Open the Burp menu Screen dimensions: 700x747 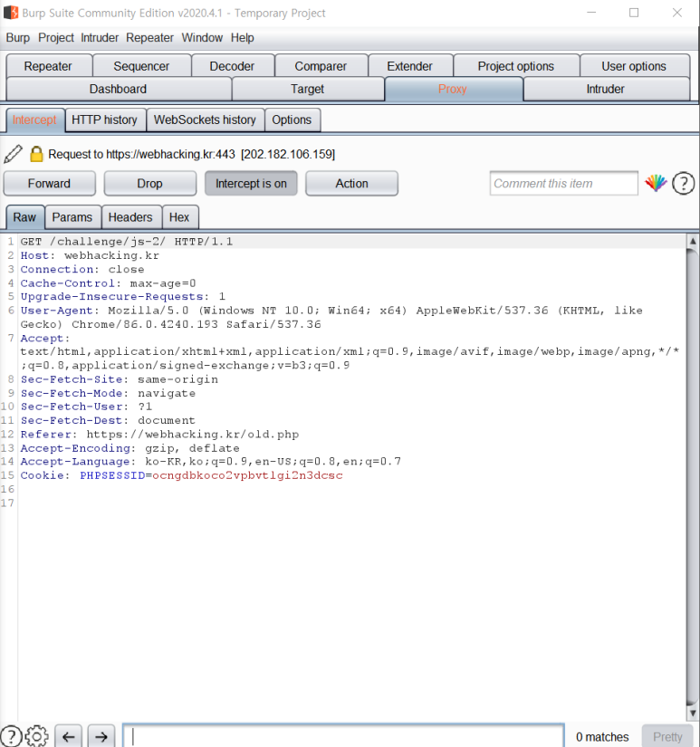(x=18, y=38)
